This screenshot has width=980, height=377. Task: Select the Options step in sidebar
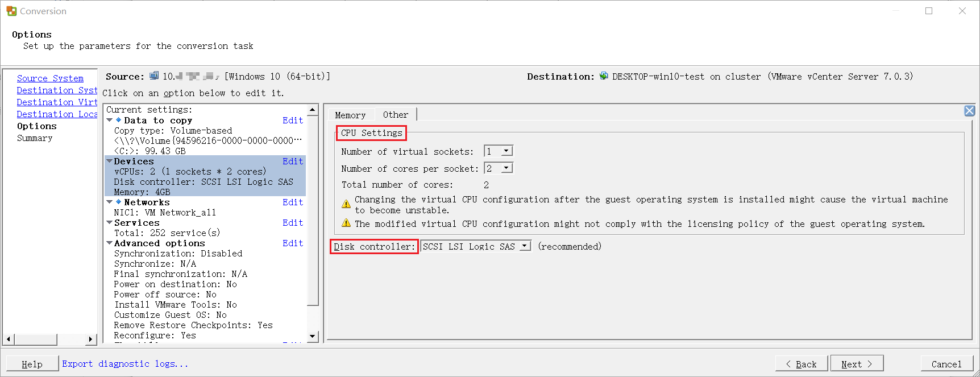37,126
